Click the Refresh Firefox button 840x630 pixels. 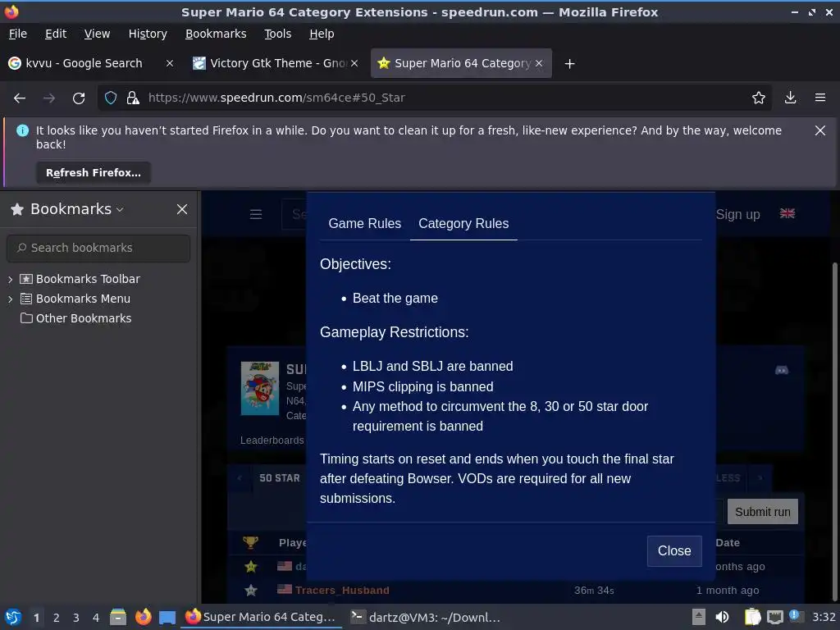click(94, 172)
